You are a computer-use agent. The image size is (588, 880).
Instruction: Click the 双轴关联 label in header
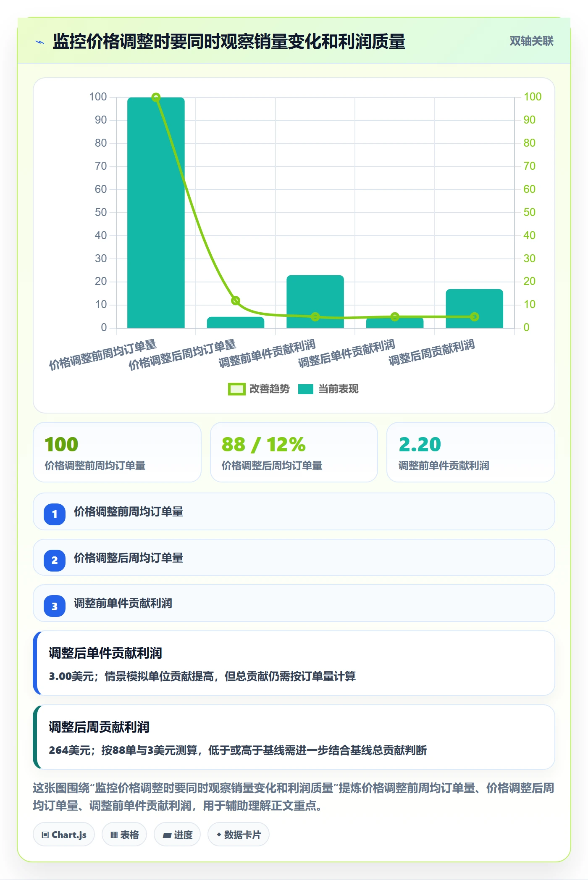531,41
